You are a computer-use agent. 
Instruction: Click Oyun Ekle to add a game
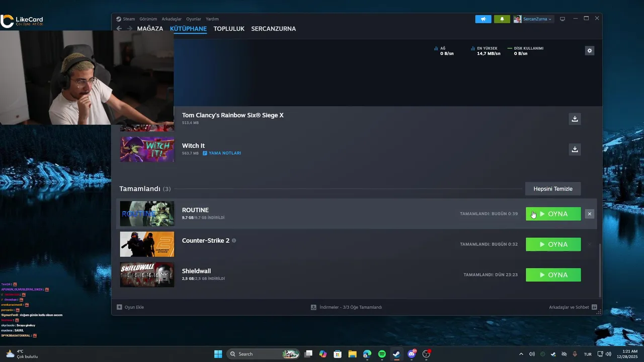click(x=130, y=307)
